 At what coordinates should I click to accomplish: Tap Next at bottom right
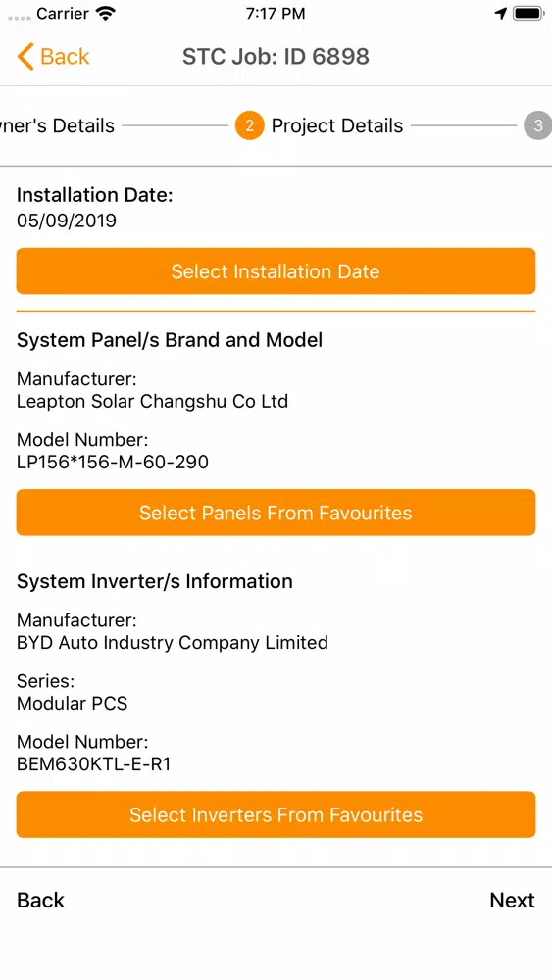tap(512, 900)
